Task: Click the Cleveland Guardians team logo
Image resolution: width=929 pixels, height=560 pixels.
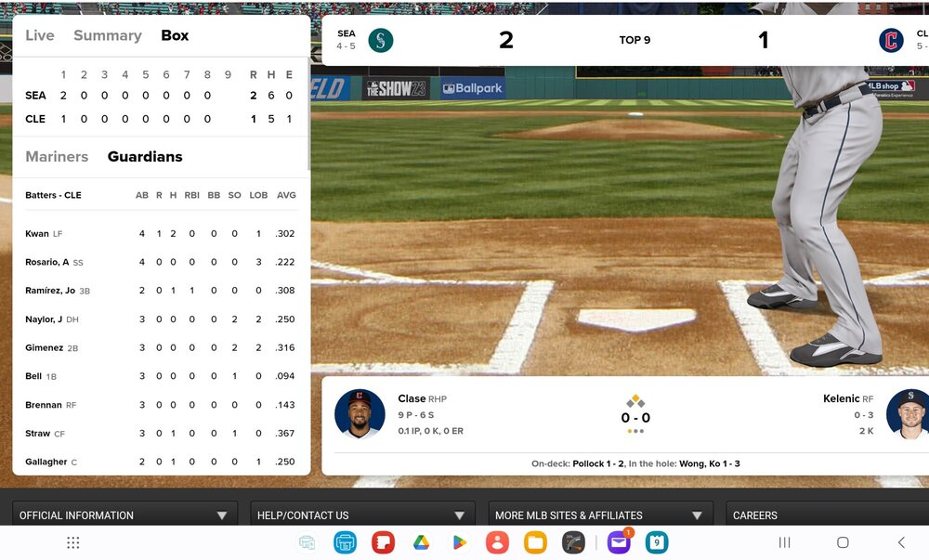Action: tap(891, 40)
